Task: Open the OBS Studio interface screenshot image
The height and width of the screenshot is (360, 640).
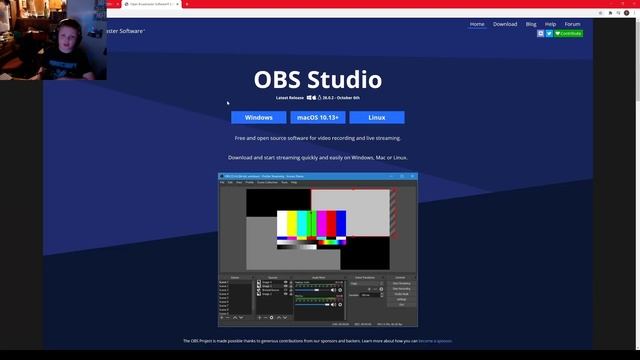Action: pos(318,250)
